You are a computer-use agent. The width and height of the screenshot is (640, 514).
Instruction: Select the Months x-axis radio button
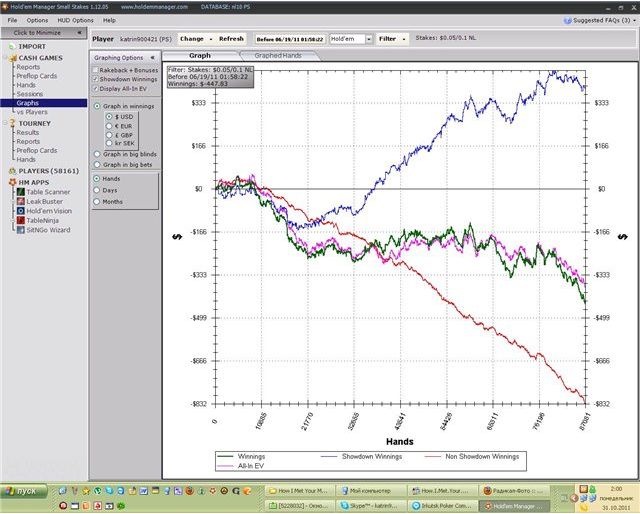click(97, 202)
